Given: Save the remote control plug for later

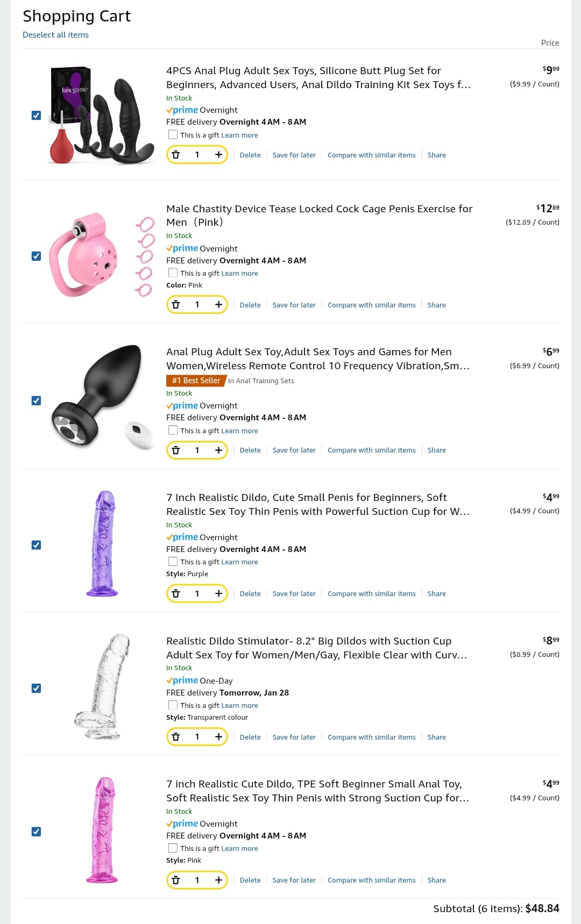Looking at the screenshot, I should pyautogui.click(x=294, y=450).
